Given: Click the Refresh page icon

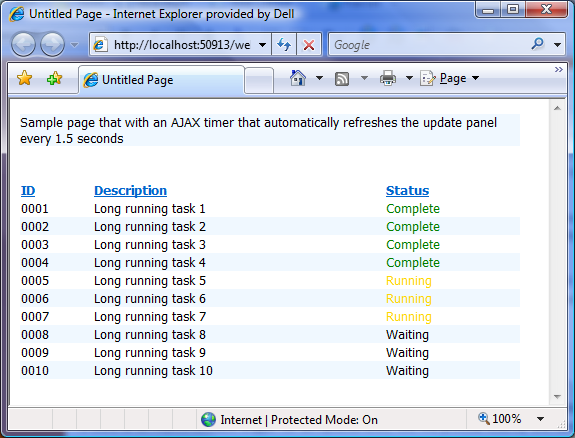Looking at the screenshot, I should (284, 45).
